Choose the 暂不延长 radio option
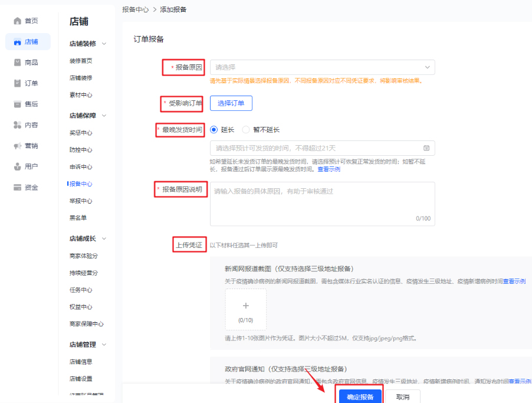This screenshot has width=532, height=403. point(247,129)
